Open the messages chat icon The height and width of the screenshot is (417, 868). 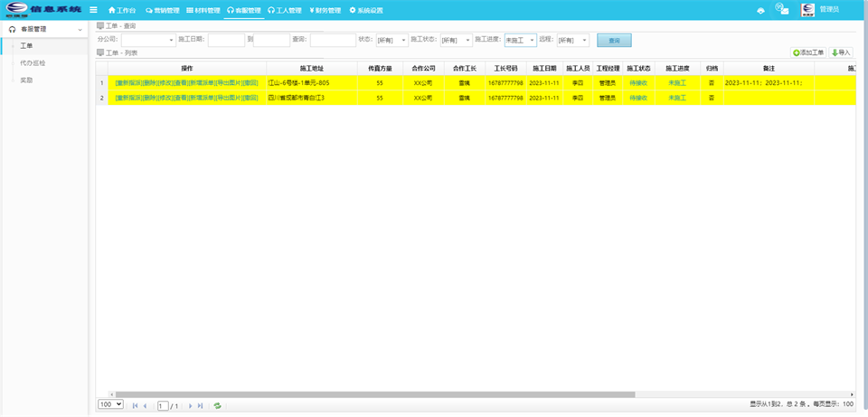point(782,10)
